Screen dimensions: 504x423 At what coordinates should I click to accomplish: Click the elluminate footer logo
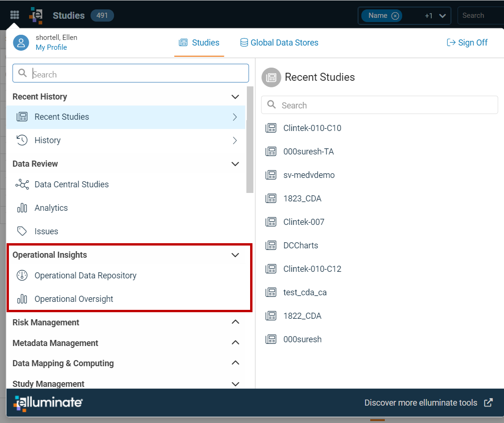pyautogui.click(x=48, y=403)
